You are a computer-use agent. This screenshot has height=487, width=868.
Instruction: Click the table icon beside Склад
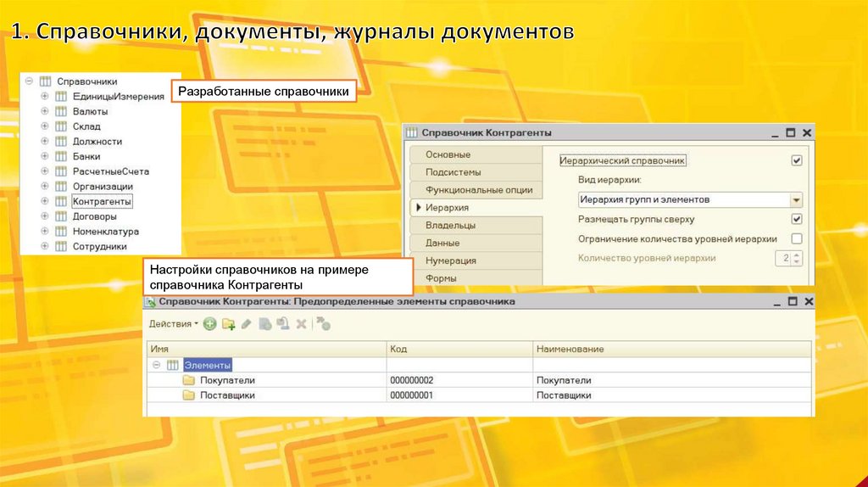click(x=61, y=126)
